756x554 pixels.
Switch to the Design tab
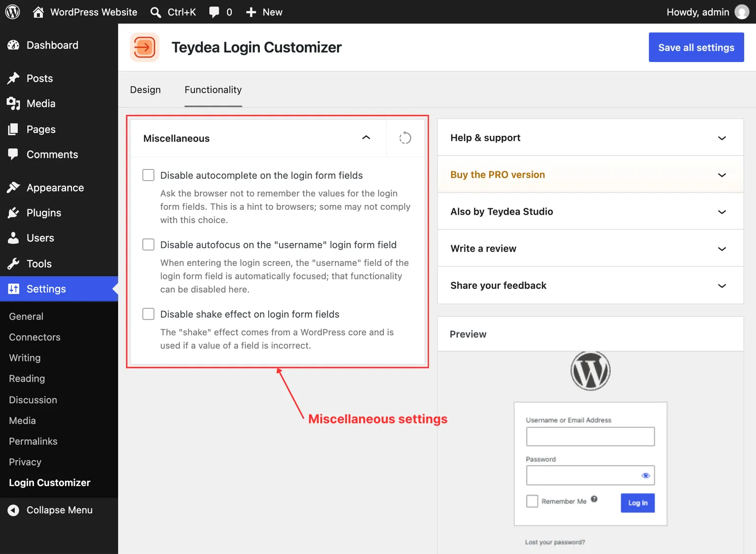pos(145,90)
